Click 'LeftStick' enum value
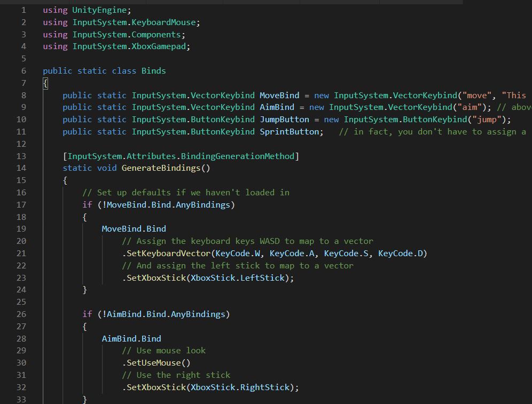 pos(262,278)
